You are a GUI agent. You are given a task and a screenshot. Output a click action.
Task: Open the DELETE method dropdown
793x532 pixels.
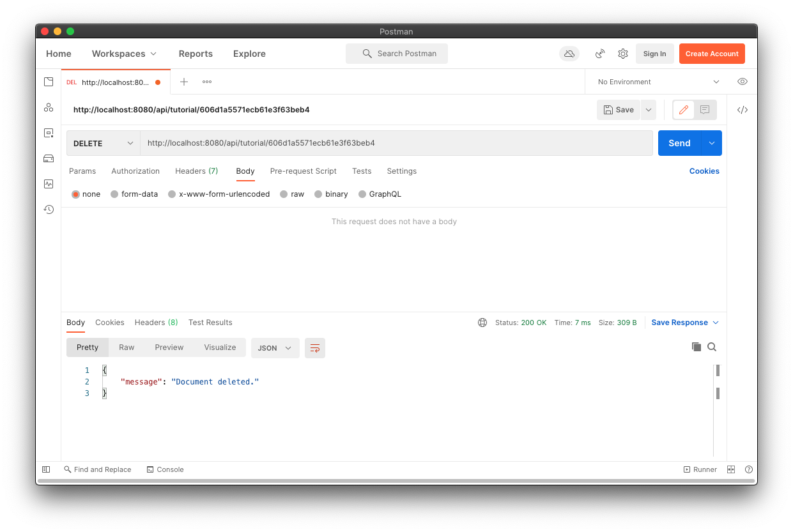(x=104, y=143)
